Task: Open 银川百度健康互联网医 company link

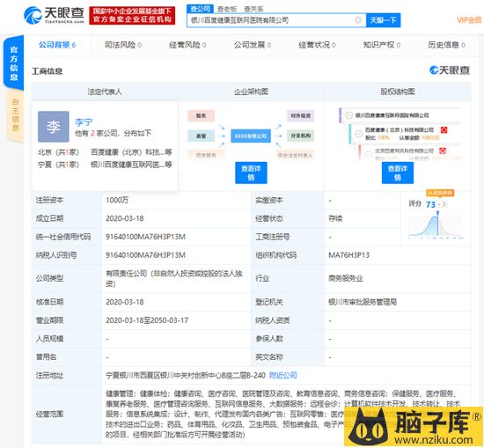Action: [x=131, y=165]
